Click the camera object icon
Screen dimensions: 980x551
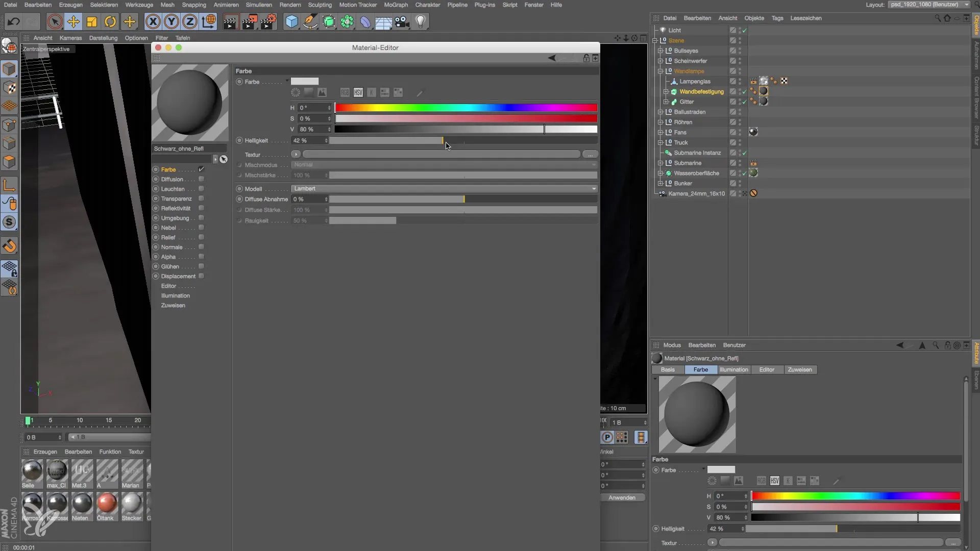402,21
